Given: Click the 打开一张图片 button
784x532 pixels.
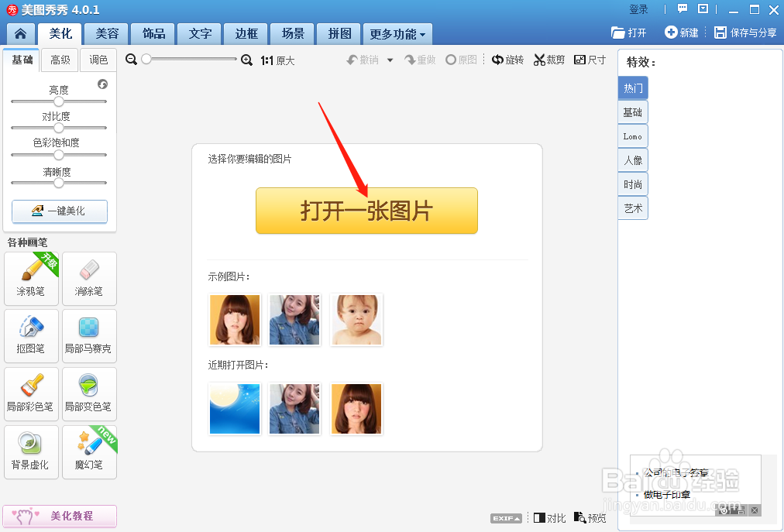Looking at the screenshot, I should click(366, 211).
